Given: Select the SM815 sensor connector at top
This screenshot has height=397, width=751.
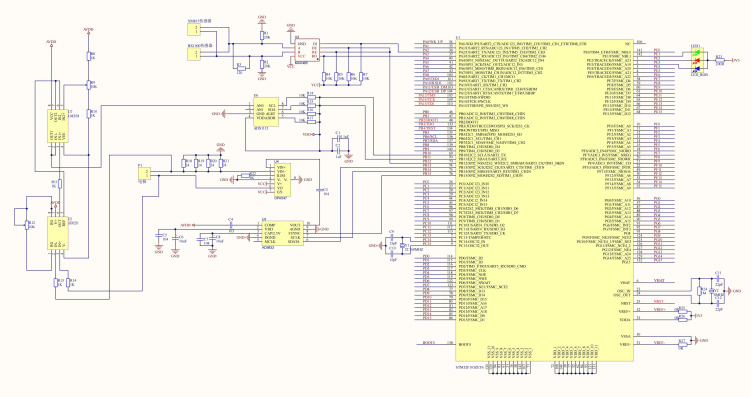Looking at the screenshot, I should [x=194, y=30].
